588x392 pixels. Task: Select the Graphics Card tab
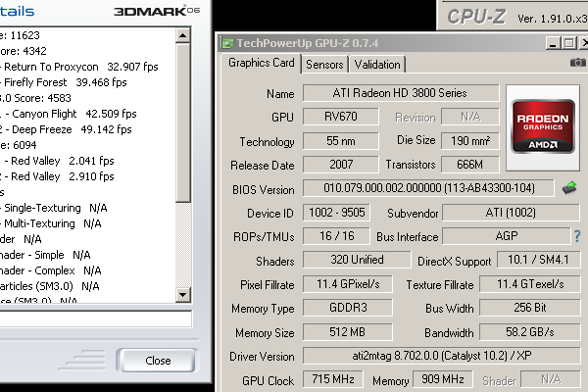[x=261, y=63]
